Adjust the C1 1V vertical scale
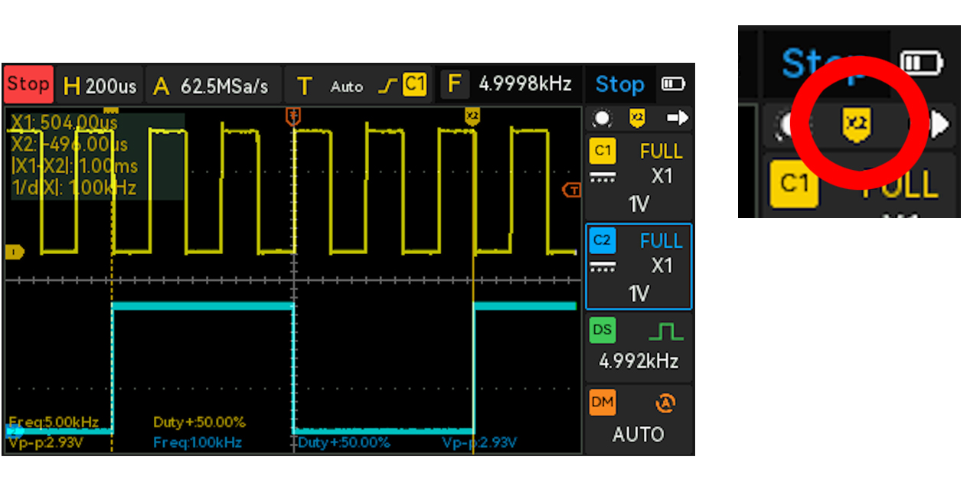The height and width of the screenshot is (486, 980). click(639, 204)
